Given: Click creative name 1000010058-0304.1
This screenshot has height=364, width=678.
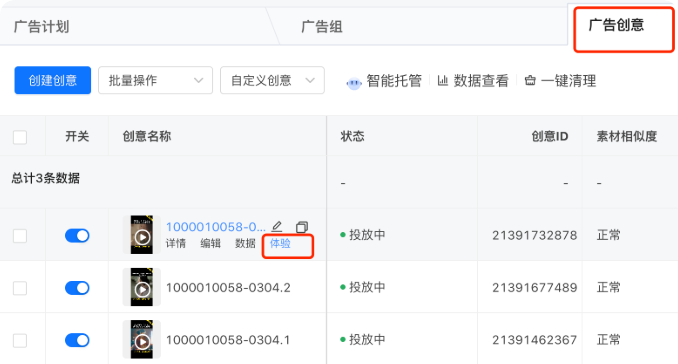Looking at the screenshot, I should pos(228,340).
